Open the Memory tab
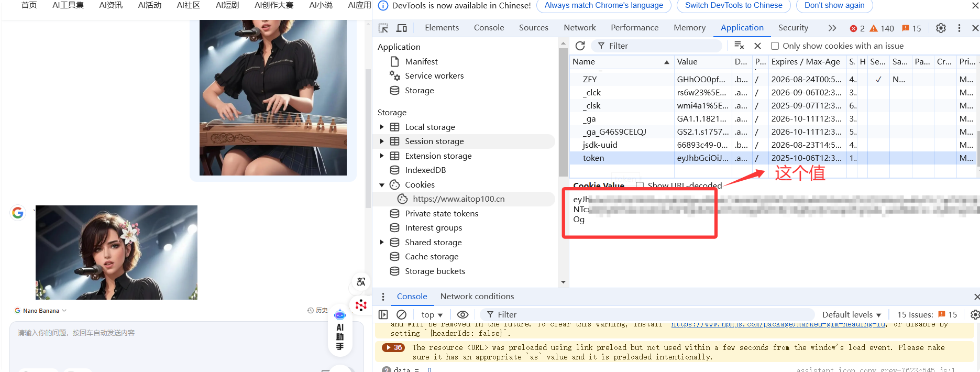The width and height of the screenshot is (980, 372). [x=690, y=28]
